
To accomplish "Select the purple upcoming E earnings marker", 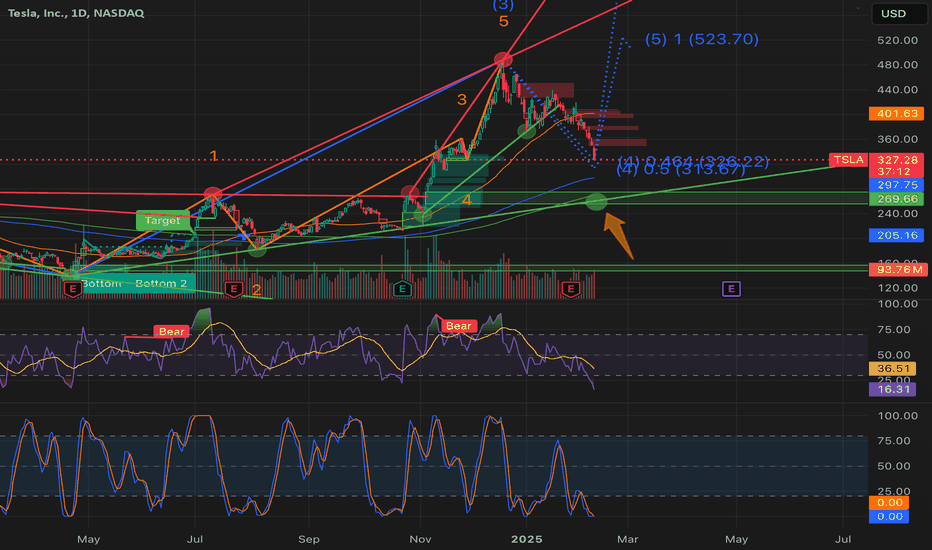I will pyautogui.click(x=731, y=289).
